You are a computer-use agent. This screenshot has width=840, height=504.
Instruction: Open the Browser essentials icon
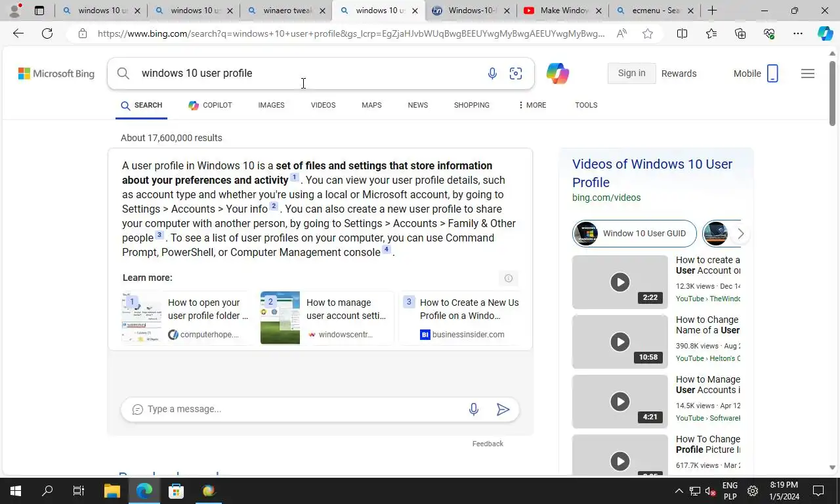(x=769, y=33)
